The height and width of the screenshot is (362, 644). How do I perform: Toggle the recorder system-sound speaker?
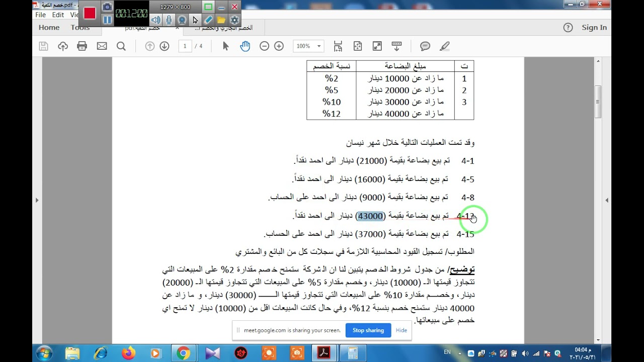coord(156,20)
